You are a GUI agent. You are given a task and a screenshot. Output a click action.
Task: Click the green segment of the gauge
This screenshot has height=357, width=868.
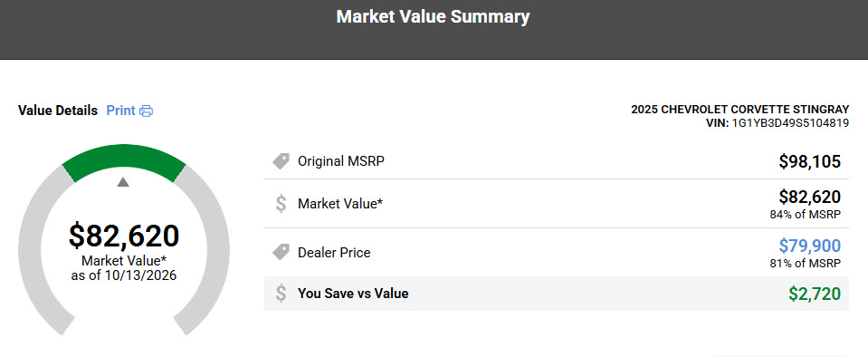tap(124, 159)
